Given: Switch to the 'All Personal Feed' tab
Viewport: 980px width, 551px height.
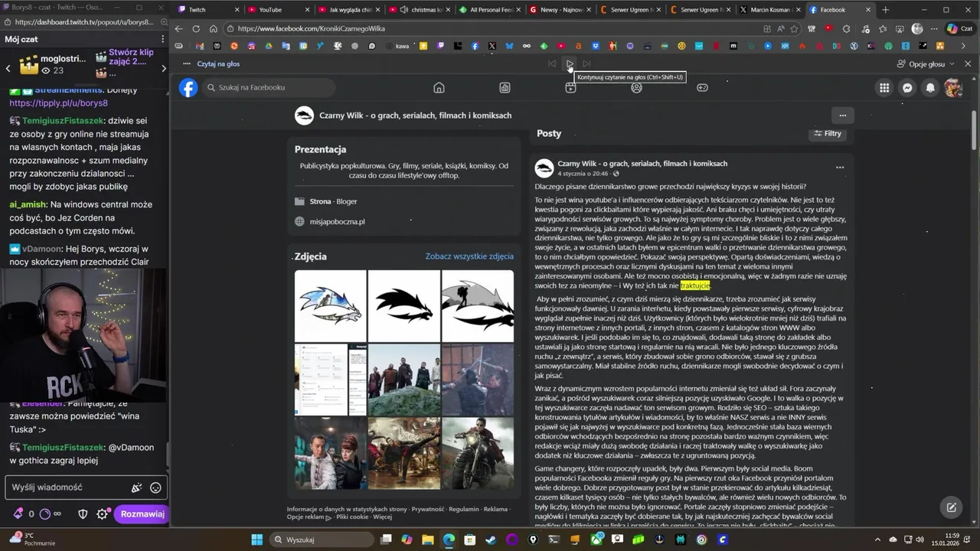Looking at the screenshot, I should click(x=489, y=10).
